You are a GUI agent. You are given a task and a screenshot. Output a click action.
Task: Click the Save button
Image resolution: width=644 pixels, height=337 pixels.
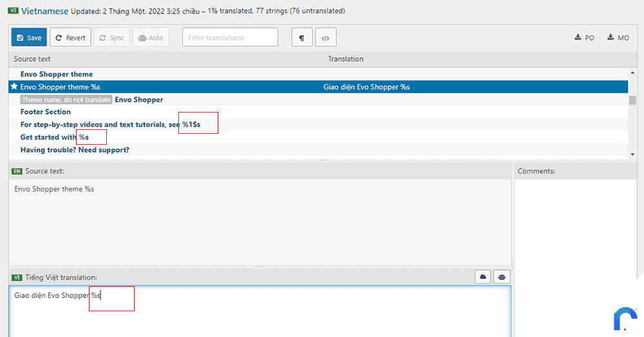click(29, 37)
